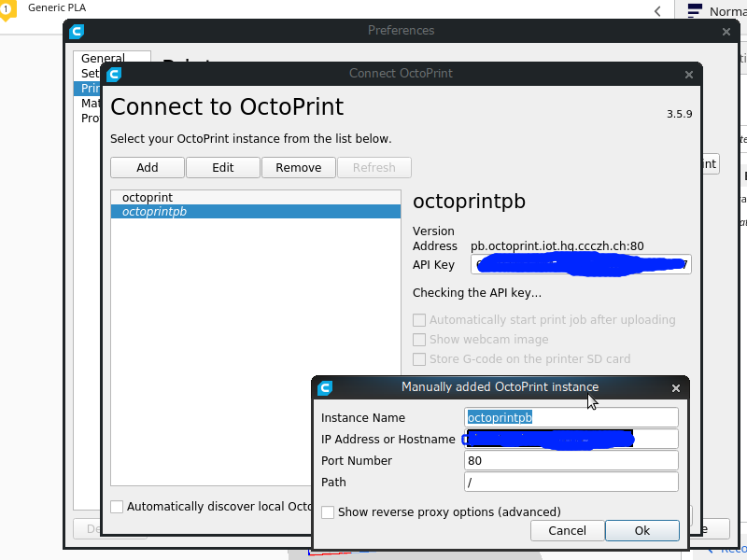This screenshot has width=747, height=560.
Task: Click the Add button to create an instance
Action: [x=147, y=167]
